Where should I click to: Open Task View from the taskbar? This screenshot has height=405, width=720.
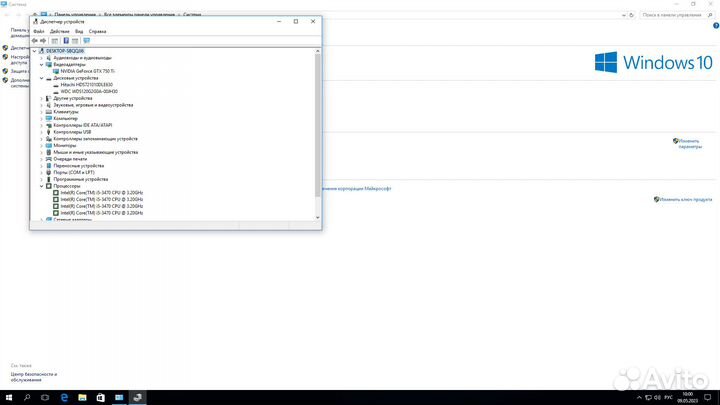pyautogui.click(x=45, y=398)
